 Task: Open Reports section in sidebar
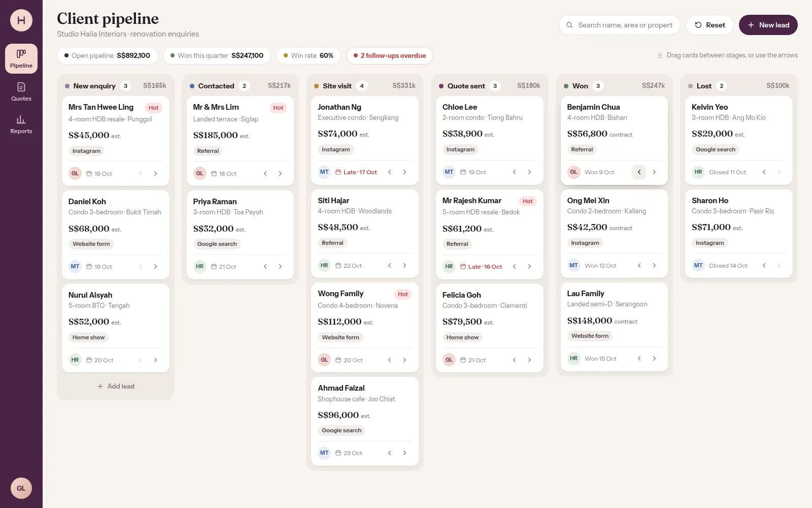click(x=21, y=124)
